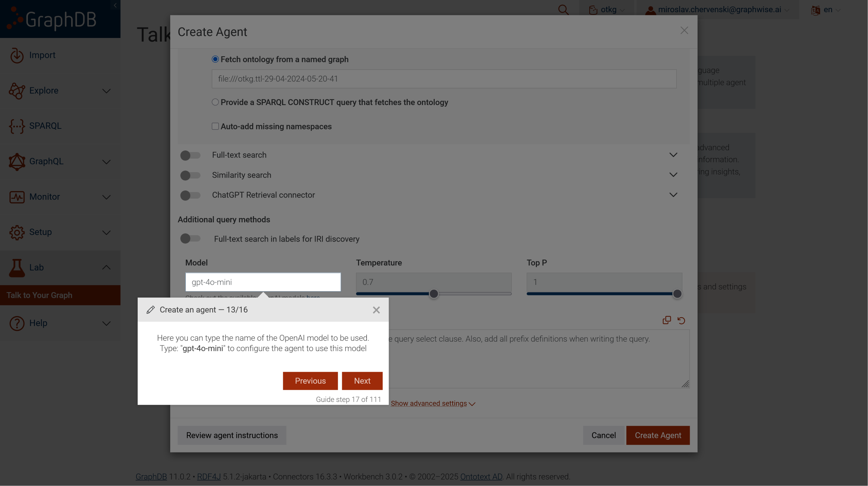
Task: Click the GraphQL icon in sidebar
Action: (x=17, y=161)
